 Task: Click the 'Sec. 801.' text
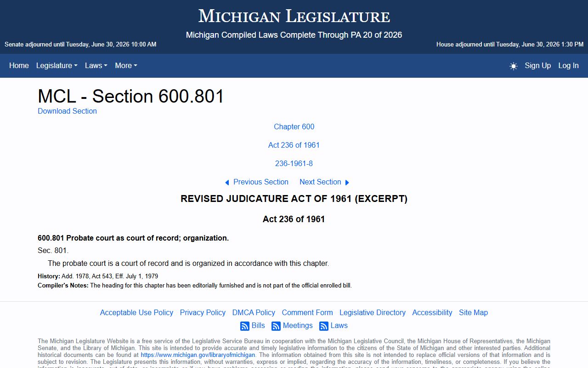(53, 251)
